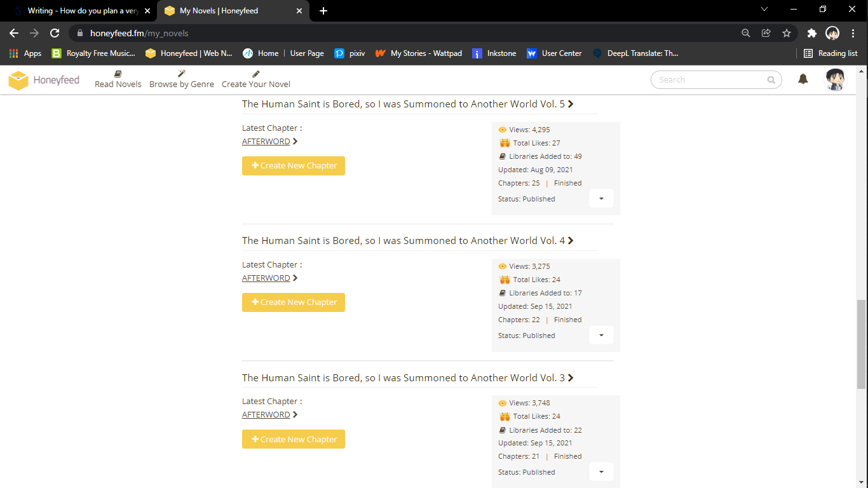
Task: Open the Chrome extensions puzzle icon
Action: pos(811,33)
